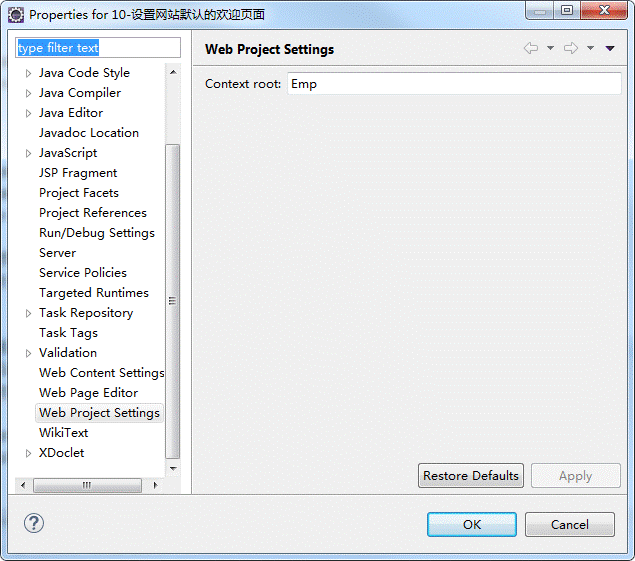Click the Cancel button
This screenshot has width=635, height=561.
click(x=570, y=525)
